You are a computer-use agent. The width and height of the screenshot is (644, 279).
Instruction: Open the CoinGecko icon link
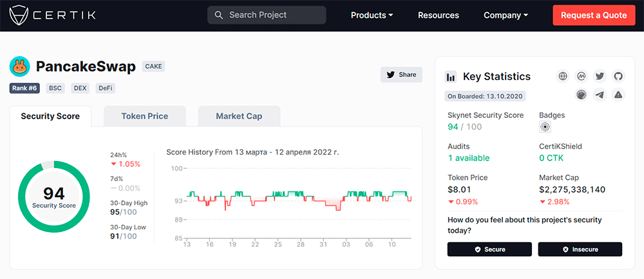(581, 95)
